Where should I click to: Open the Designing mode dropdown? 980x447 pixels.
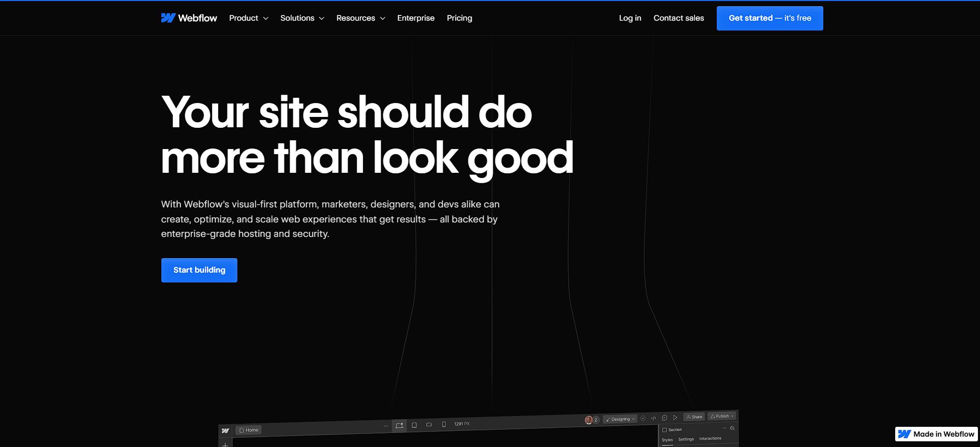(x=621, y=419)
